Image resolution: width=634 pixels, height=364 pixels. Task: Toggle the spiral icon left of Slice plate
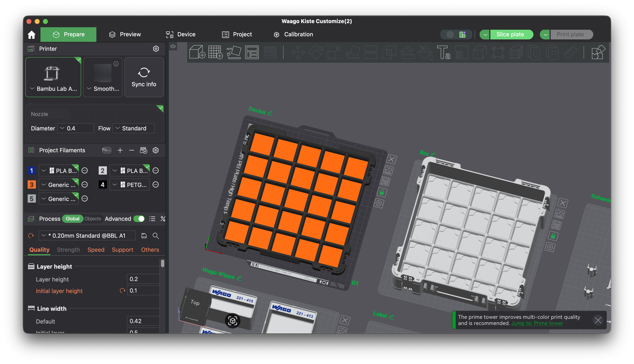click(450, 34)
